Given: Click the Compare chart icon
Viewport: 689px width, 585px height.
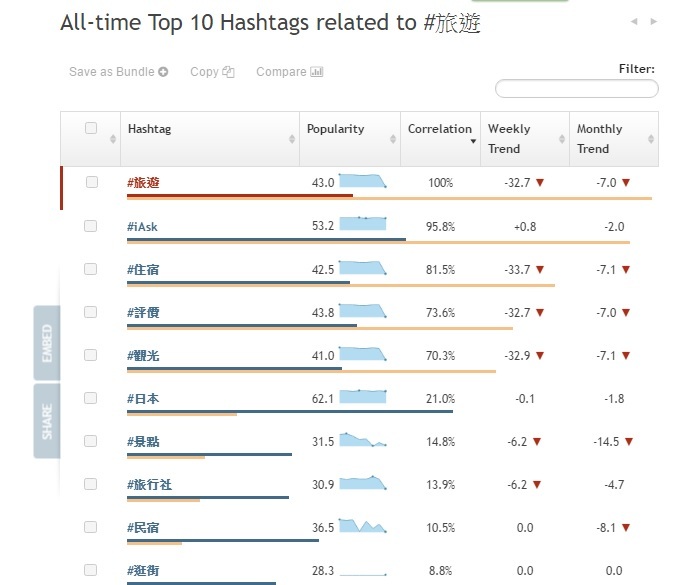Looking at the screenshot, I should [x=317, y=72].
